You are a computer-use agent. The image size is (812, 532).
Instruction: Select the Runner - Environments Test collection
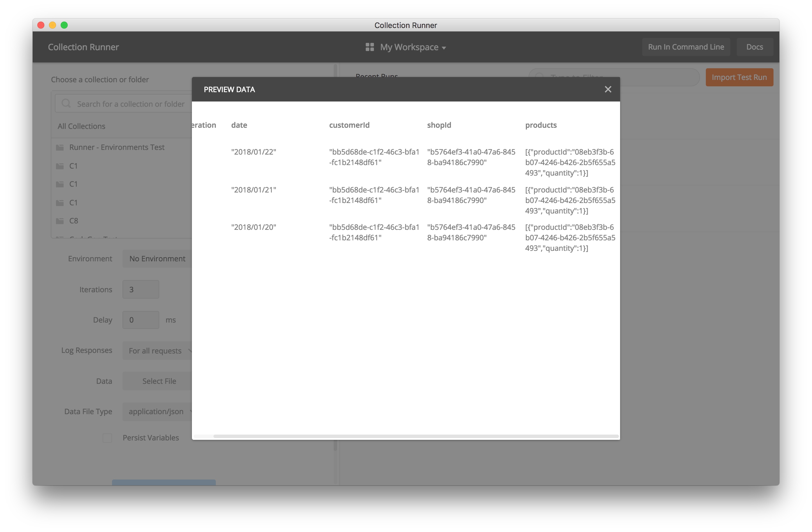tap(117, 147)
